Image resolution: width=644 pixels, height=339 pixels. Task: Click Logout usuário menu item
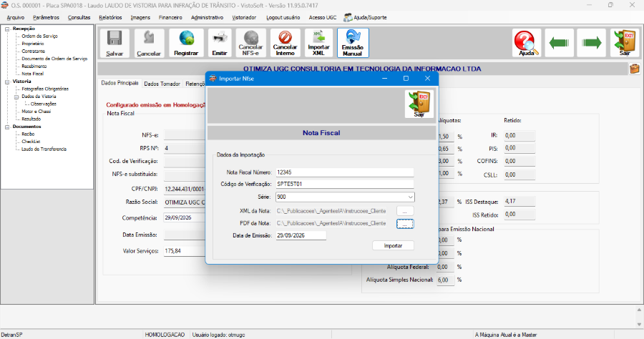(x=283, y=18)
